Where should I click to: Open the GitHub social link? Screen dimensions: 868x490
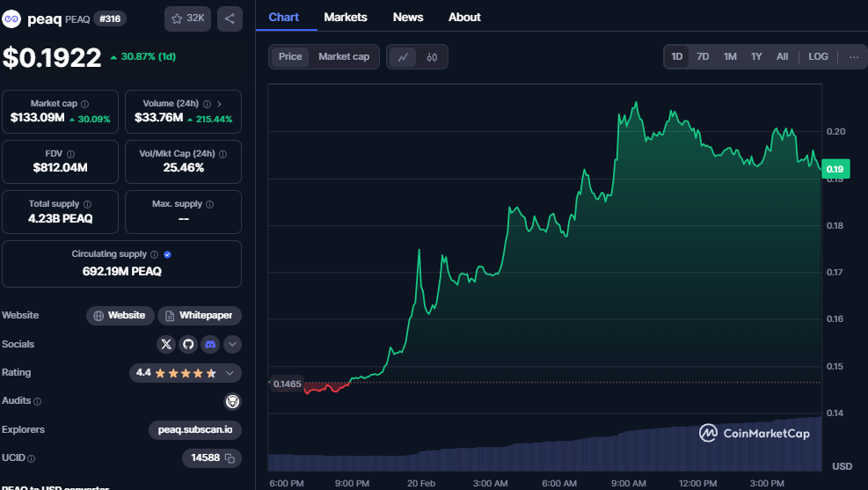188,344
